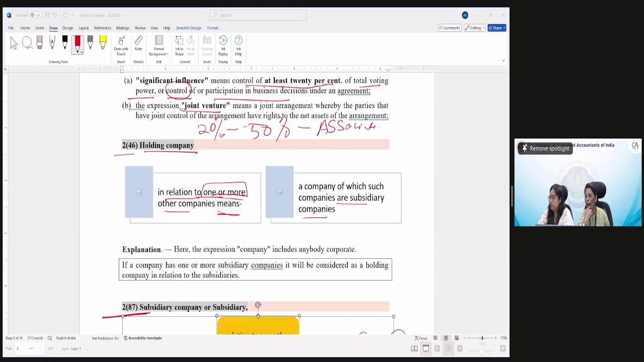Switch to the Review tab
This screenshot has height=362, width=644.
(x=140, y=28)
